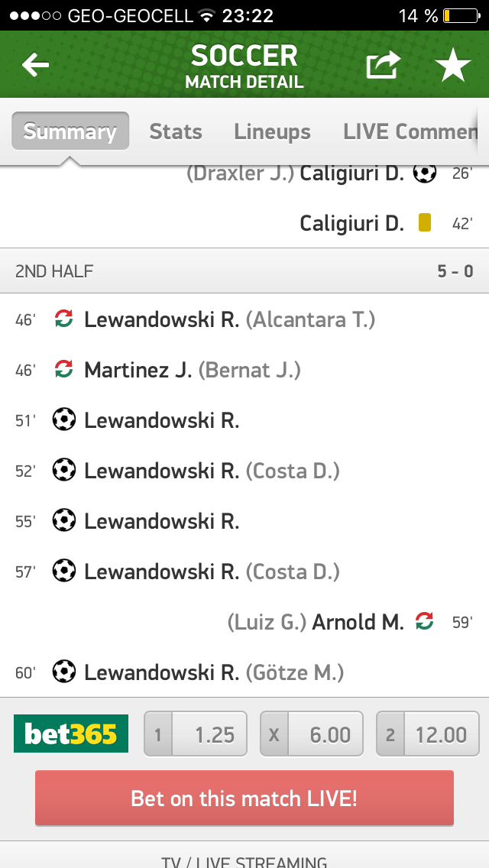Open the LIVE Commentary tab
Screen dimensions: 489x868
click(410, 131)
